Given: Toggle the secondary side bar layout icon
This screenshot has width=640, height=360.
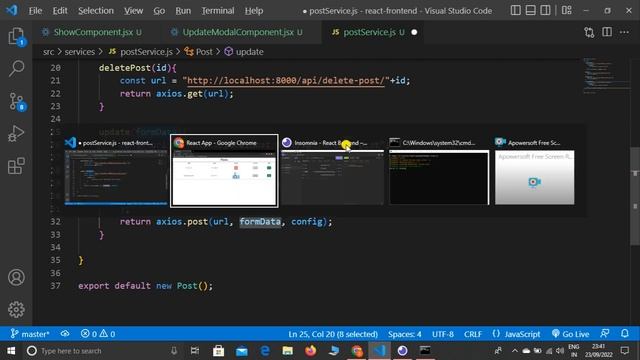Looking at the screenshot, I should click(x=545, y=10).
